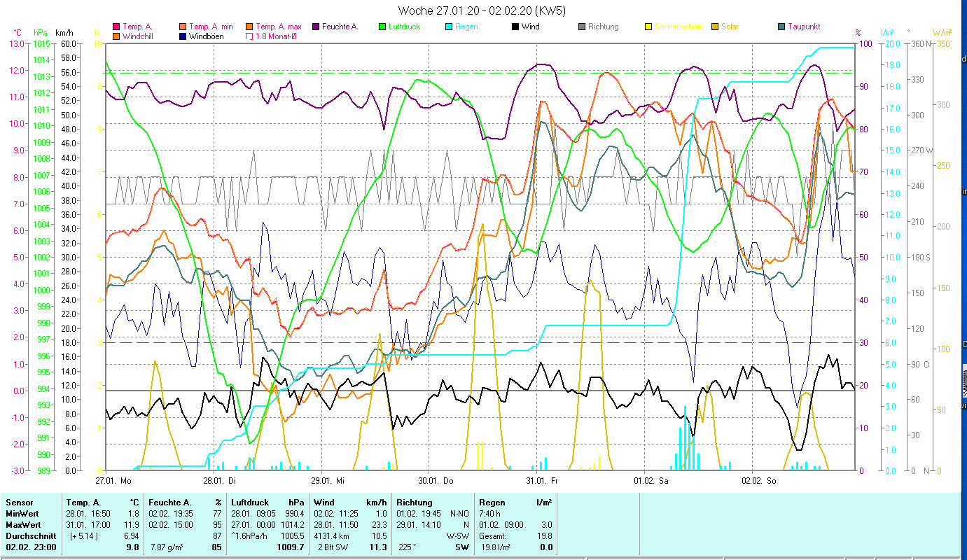Click the 'W-SW' average direction value

(459, 535)
